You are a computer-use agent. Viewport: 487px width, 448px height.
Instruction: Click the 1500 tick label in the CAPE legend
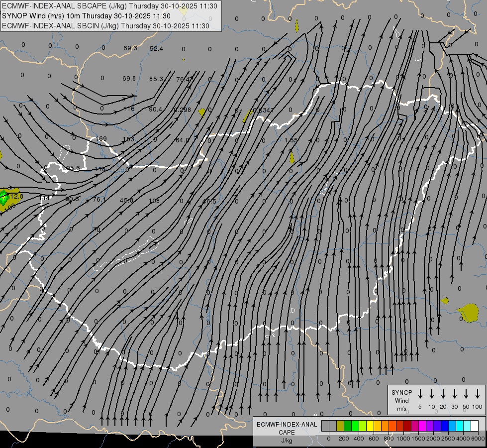click(418, 439)
